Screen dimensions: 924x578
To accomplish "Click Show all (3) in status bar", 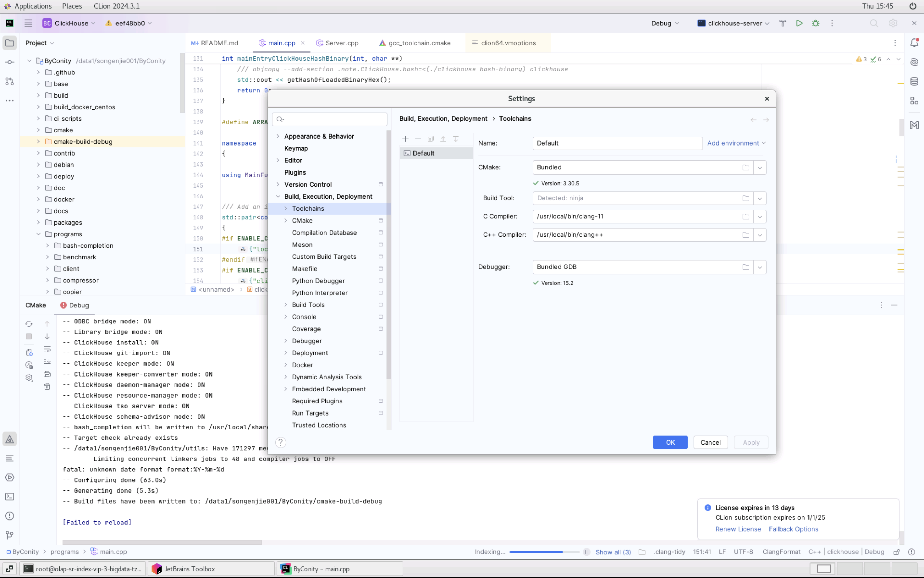I will click(613, 552).
